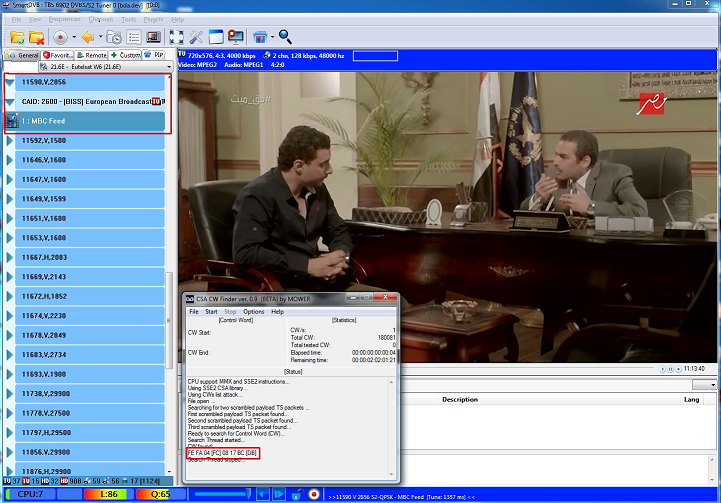
Task: Click Start in CSA CW Finder menu
Action: pyautogui.click(x=211, y=312)
